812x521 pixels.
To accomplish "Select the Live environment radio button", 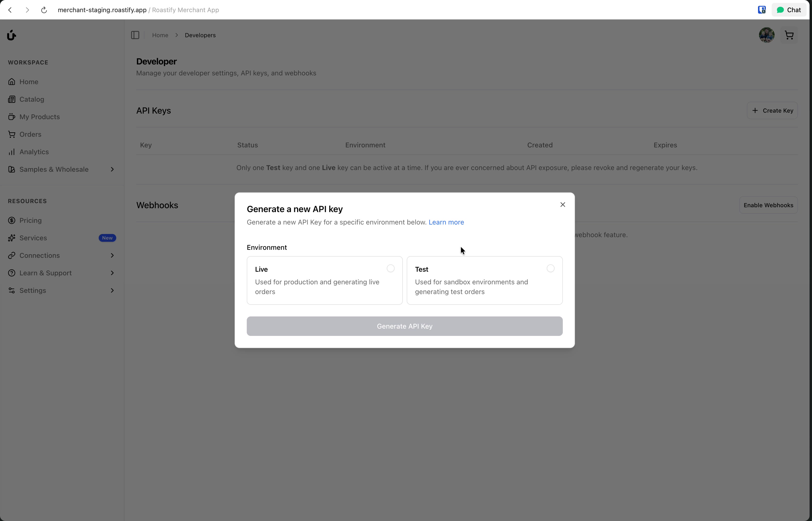I will (390, 269).
